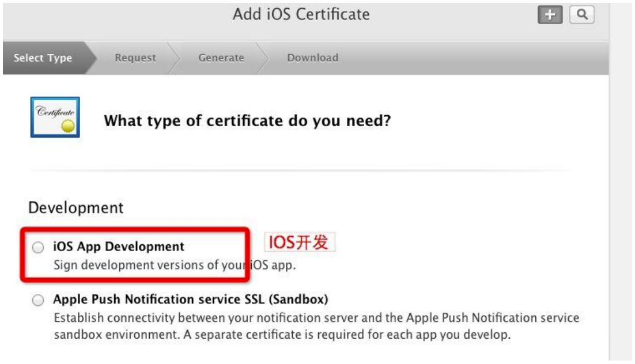635x364 pixels.
Task: Open the search magnifier icon
Action: coord(582,14)
